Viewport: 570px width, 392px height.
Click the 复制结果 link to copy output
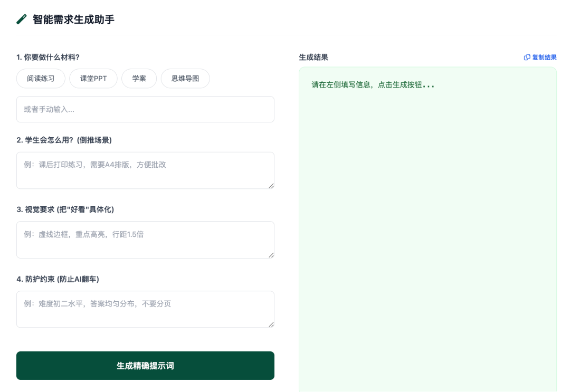544,57
